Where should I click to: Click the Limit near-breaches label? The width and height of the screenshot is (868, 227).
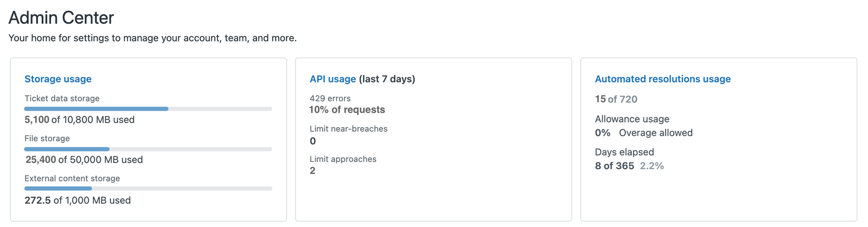(348, 129)
